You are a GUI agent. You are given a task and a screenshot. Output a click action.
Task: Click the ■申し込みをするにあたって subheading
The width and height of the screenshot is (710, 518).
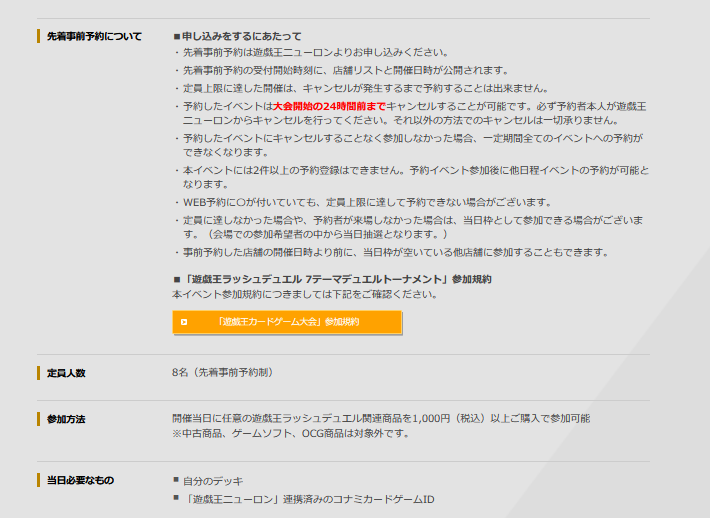[237, 36]
